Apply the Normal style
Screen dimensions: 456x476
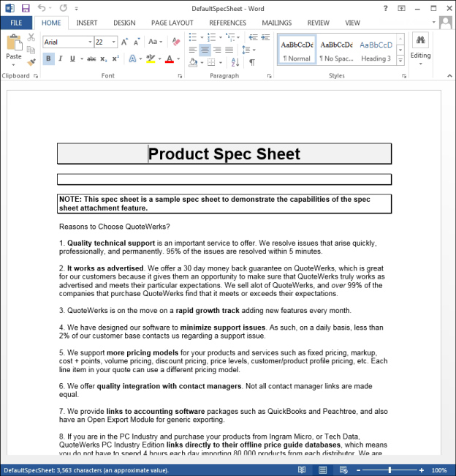point(297,50)
